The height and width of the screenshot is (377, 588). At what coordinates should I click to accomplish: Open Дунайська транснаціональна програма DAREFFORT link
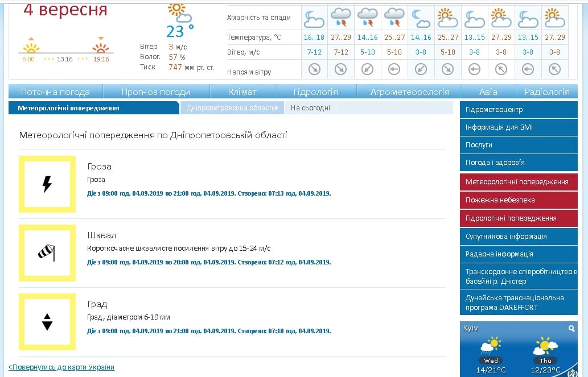(519, 303)
